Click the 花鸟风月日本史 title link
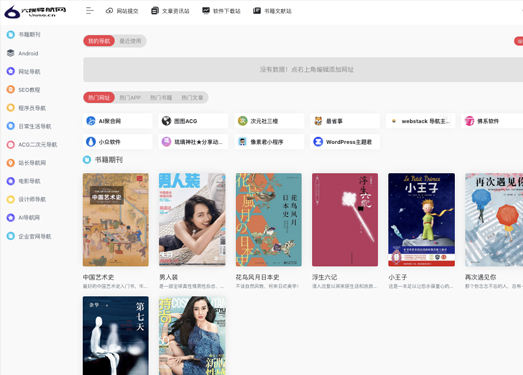 (x=257, y=277)
